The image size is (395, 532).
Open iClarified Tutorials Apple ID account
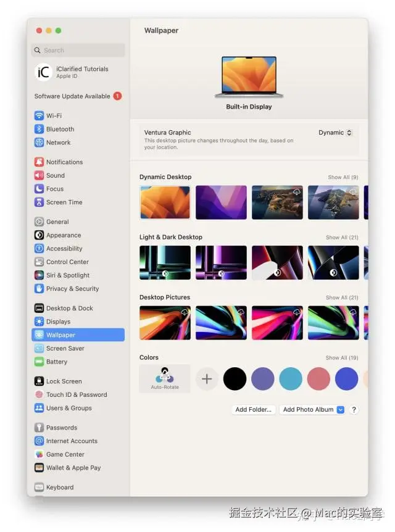pos(72,72)
